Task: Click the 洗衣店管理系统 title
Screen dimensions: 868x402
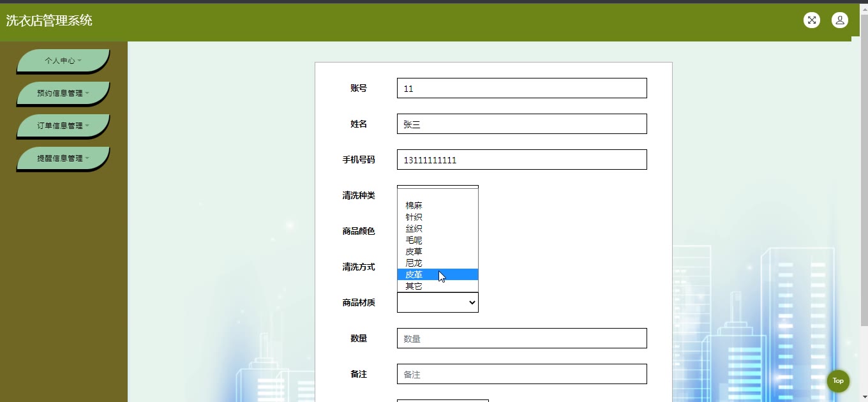Action: (x=49, y=20)
